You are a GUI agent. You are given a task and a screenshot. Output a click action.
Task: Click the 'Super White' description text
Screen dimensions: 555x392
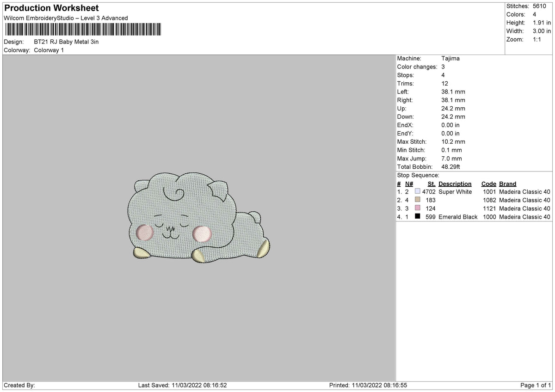coord(456,191)
